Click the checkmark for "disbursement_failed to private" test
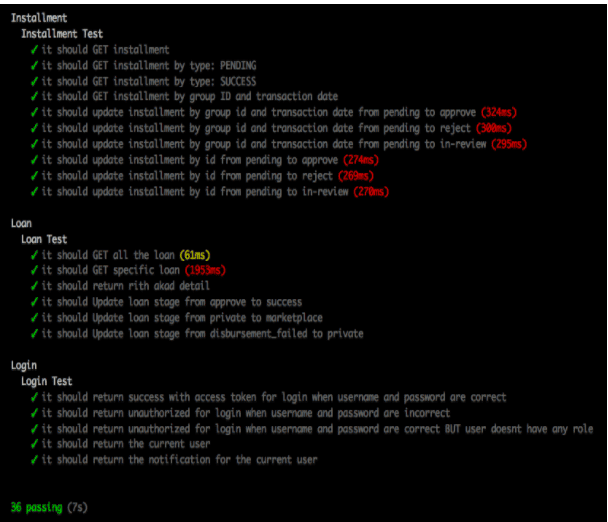The image size is (608, 522). click(x=35, y=333)
